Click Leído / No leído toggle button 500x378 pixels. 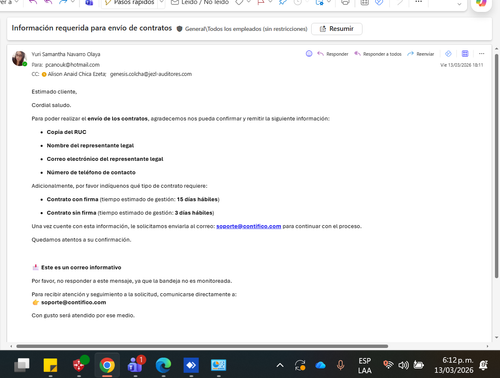coord(200,3)
